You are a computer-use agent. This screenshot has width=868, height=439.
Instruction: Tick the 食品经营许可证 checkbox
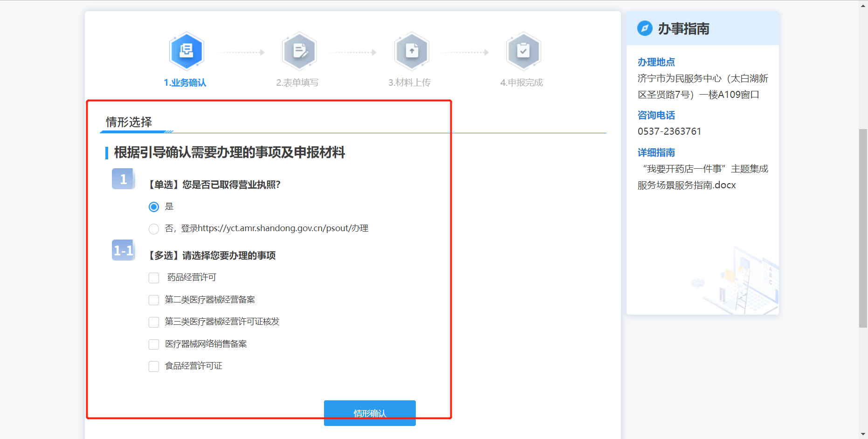[154, 367]
